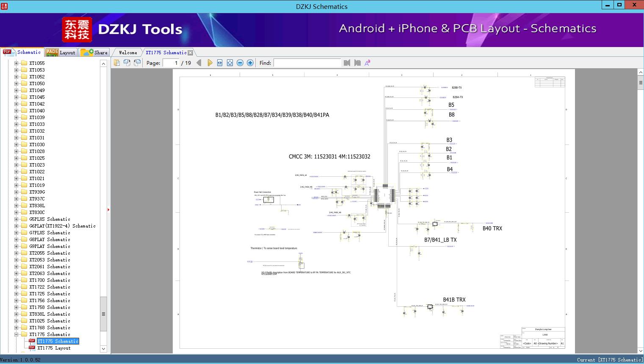Maximize the DZKJ Schematics window
Image resolution: width=644 pixels, height=364 pixels.
click(619, 5)
